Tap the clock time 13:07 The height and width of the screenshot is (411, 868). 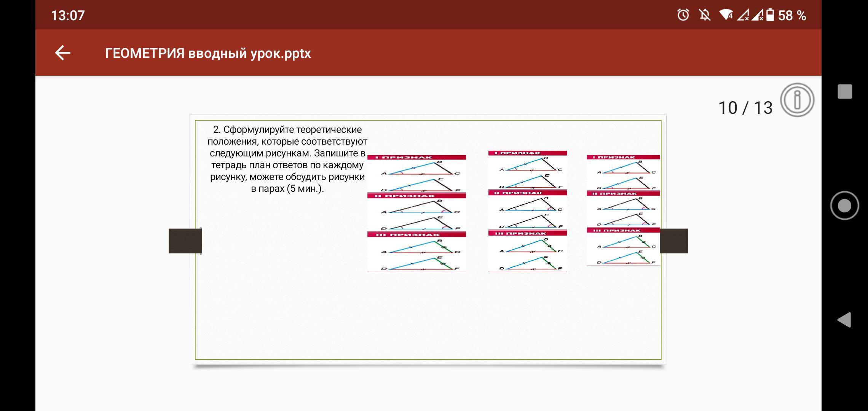coord(68,16)
